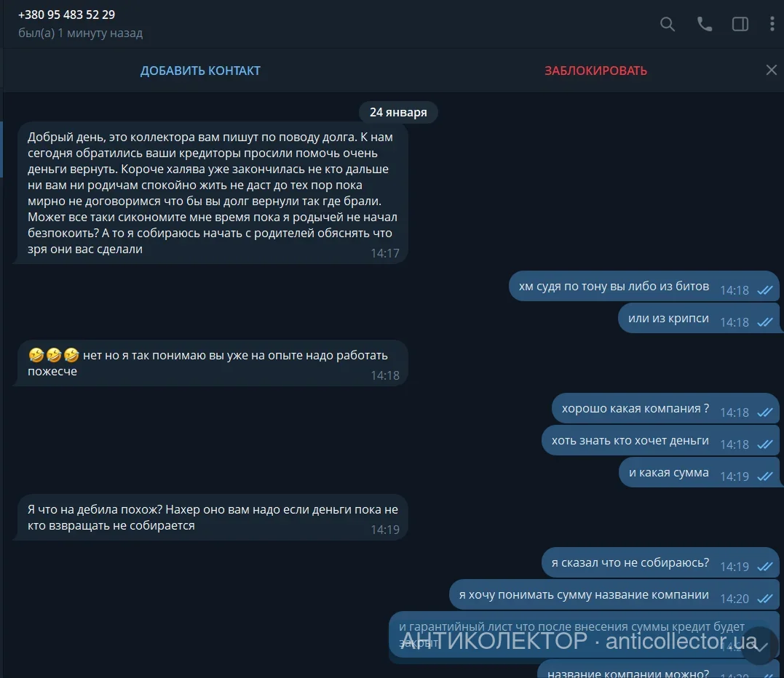Click the incoming message "Я что на дебила похож?"
Viewport: 784px width, 678px height.
213,518
